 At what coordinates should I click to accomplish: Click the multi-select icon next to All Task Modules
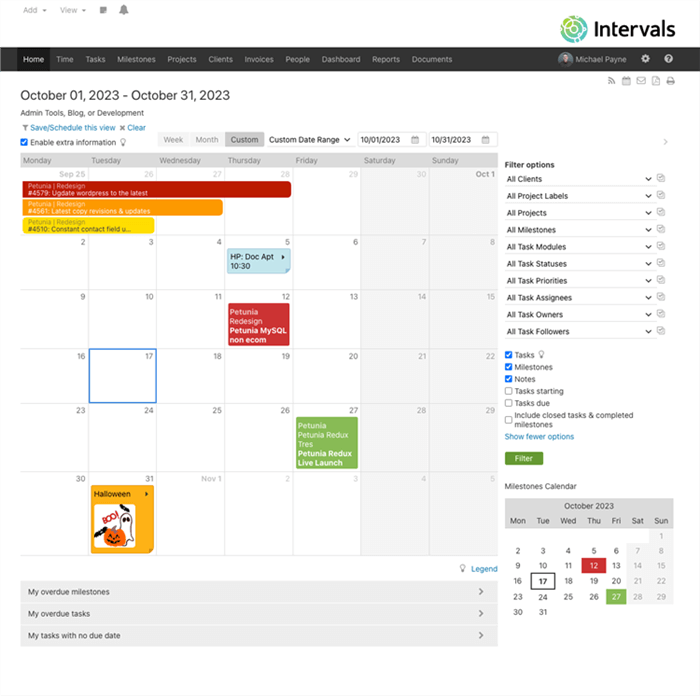click(x=661, y=246)
